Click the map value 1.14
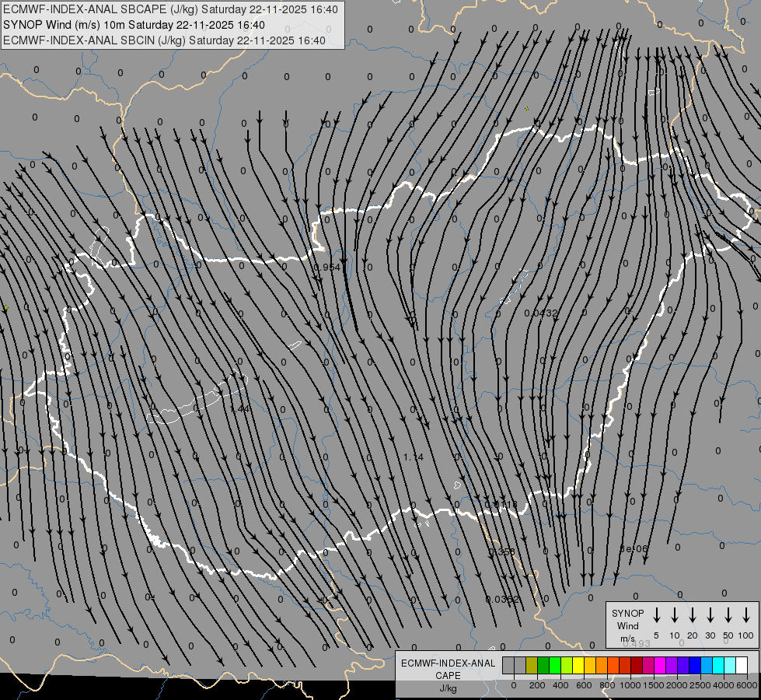 [414, 457]
